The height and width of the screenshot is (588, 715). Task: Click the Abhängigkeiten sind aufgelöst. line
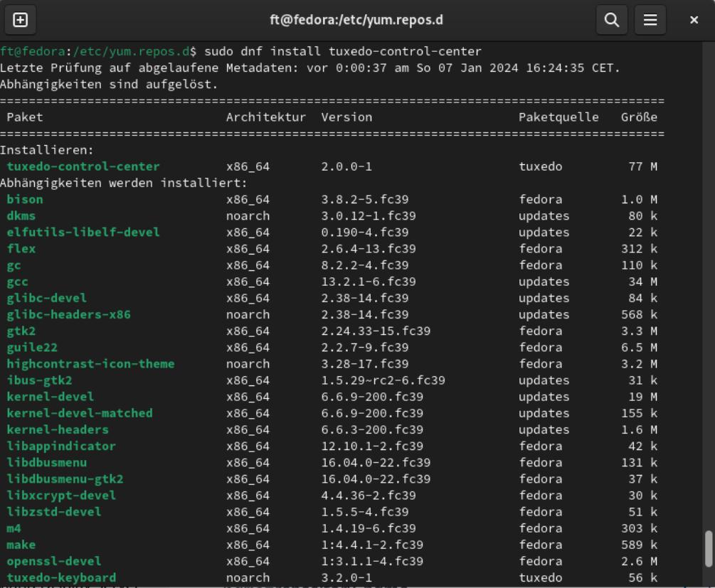pyautogui.click(x=109, y=85)
